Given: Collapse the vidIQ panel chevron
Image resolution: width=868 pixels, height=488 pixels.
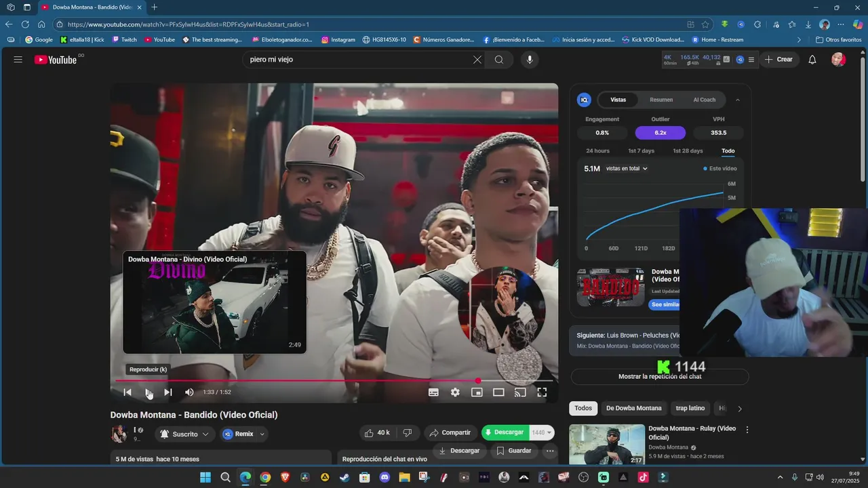Looking at the screenshot, I should point(738,100).
